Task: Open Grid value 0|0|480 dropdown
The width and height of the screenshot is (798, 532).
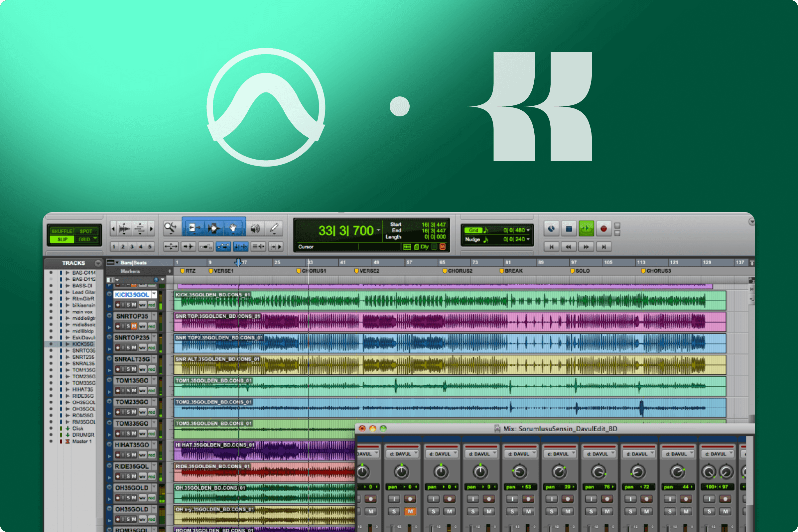Action: point(528,230)
